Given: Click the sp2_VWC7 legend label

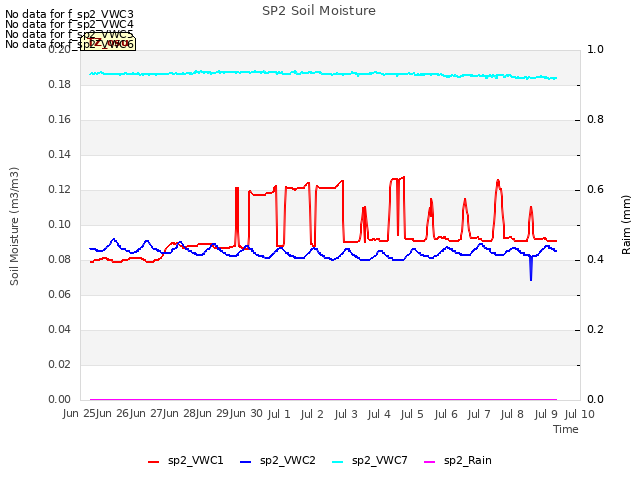Looking at the screenshot, I should (380, 460).
